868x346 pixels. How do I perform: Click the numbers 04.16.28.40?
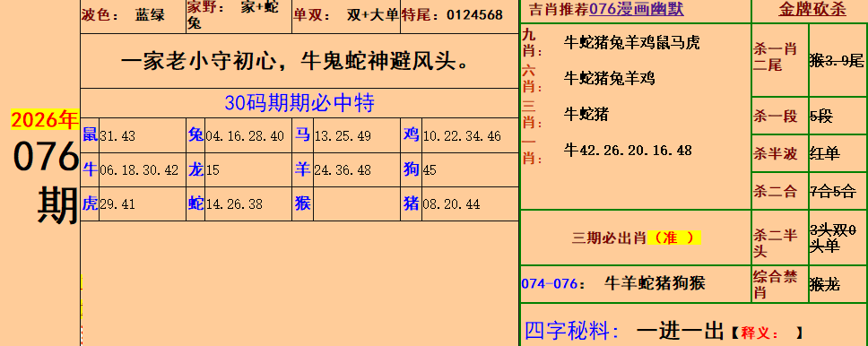[x=245, y=136]
